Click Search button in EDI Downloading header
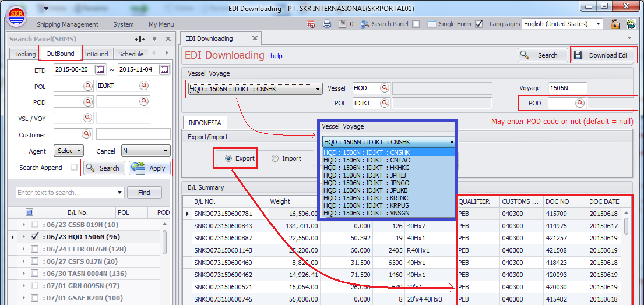644x305 pixels. tap(543, 55)
